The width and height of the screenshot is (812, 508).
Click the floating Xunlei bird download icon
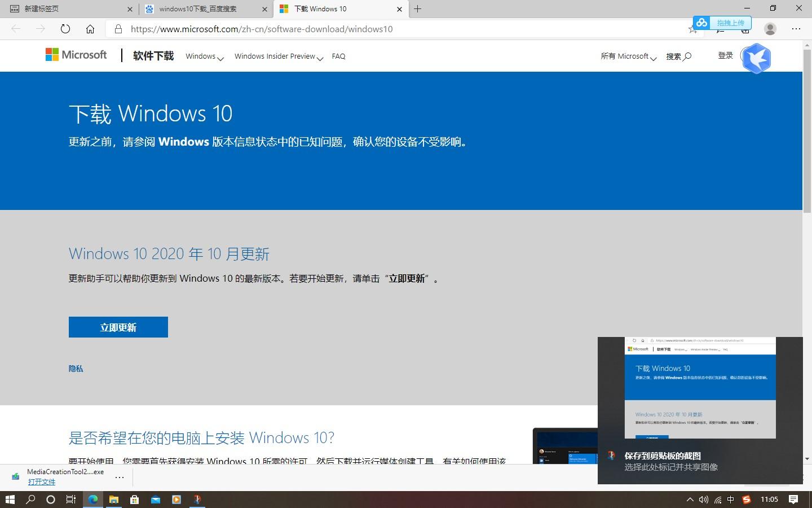[757, 58]
